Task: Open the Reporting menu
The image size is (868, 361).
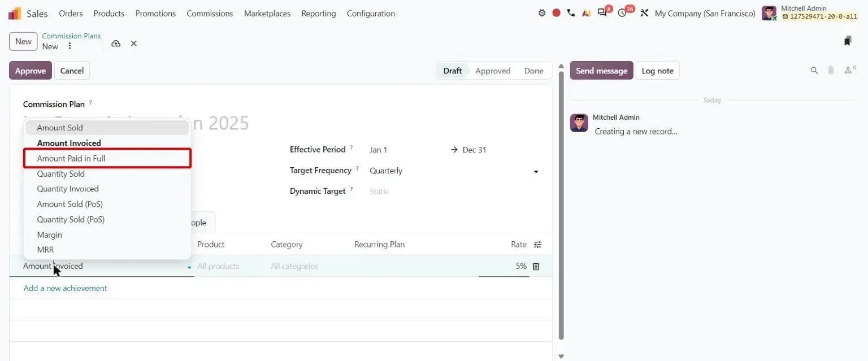Action: 319,13
